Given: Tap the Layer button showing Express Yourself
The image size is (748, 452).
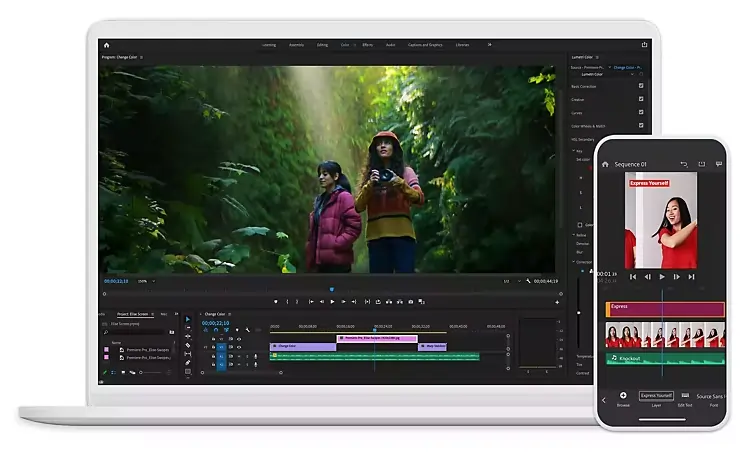Looking at the screenshot, I should [656, 398].
